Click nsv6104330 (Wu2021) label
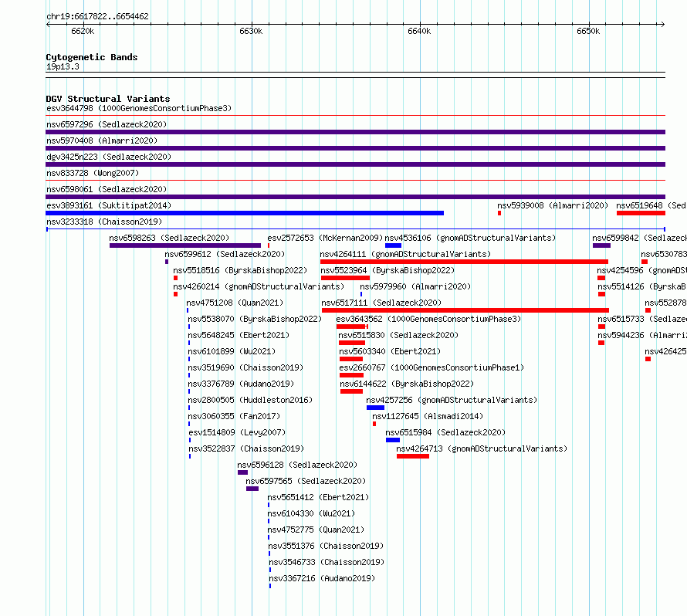Image resolution: width=687 pixels, height=616 pixels. click(x=311, y=513)
